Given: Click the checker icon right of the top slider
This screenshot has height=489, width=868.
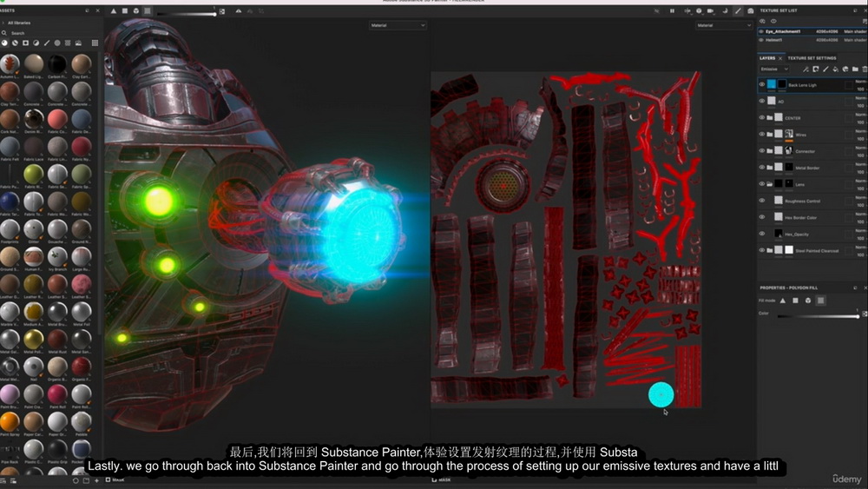Looking at the screenshot, I should pyautogui.click(x=222, y=11).
